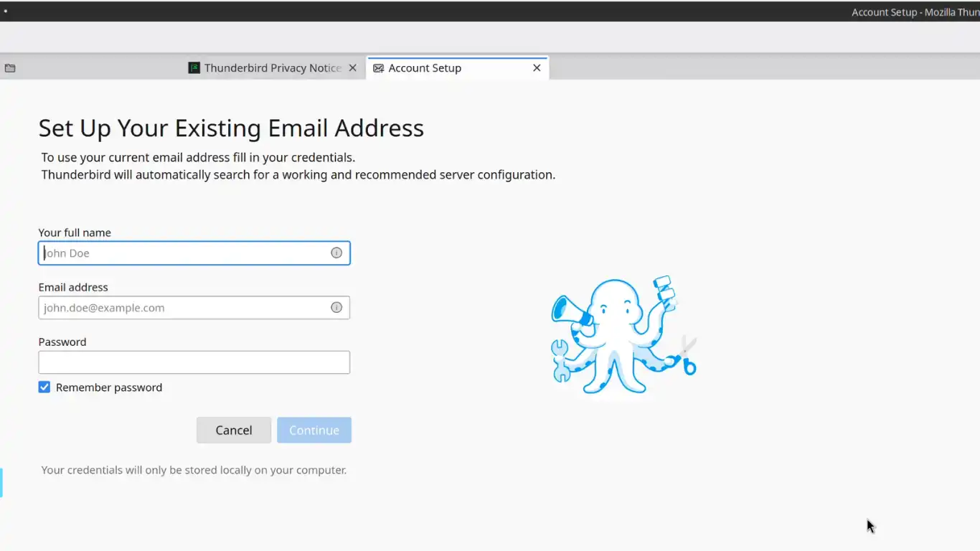Close the Account Setup tab

click(537, 68)
